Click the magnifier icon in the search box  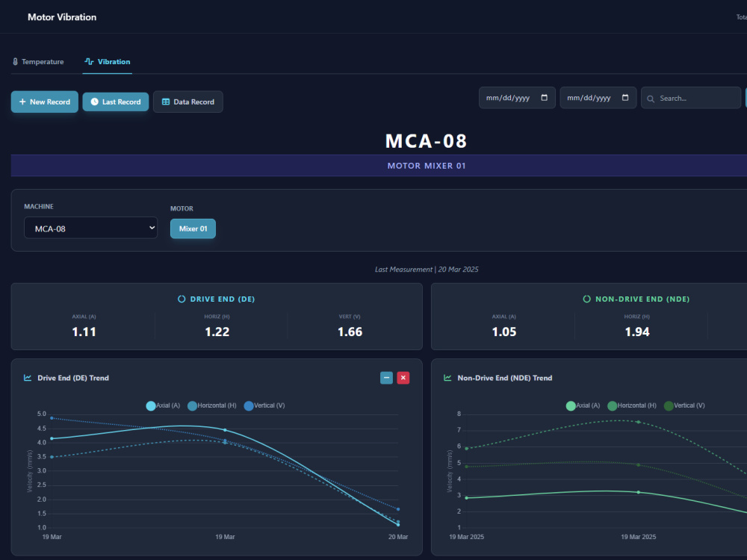tap(651, 99)
